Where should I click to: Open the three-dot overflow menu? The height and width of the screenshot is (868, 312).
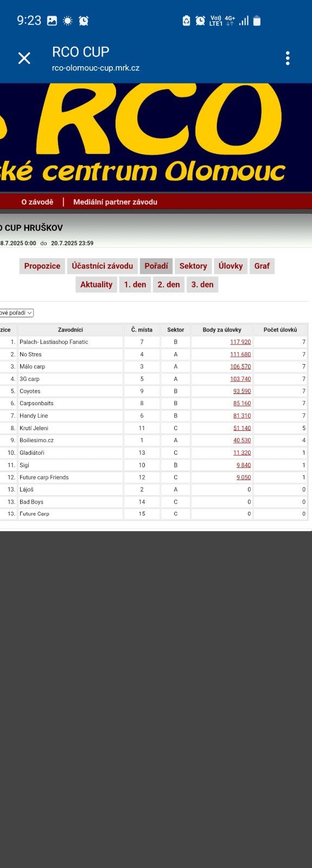[x=288, y=58]
